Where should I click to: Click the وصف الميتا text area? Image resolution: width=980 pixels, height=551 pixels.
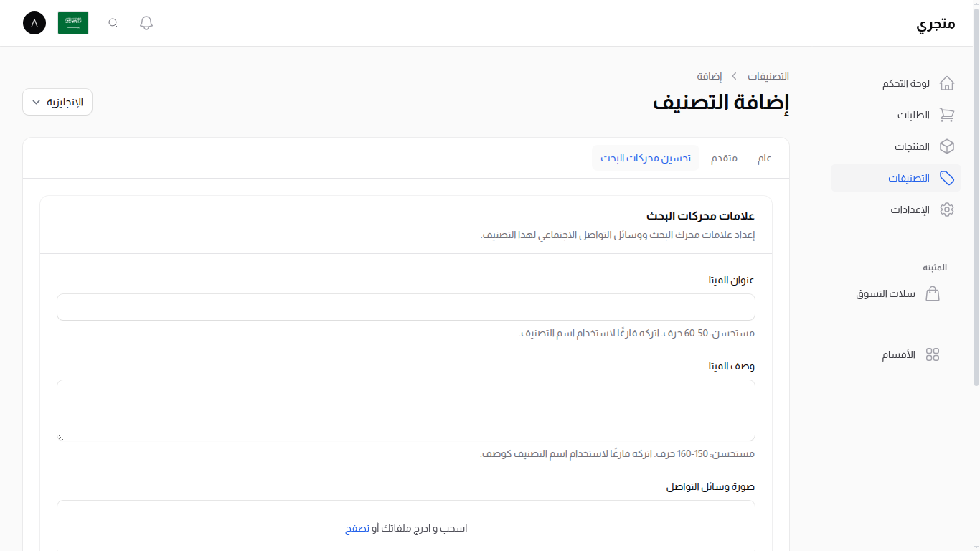pos(405,410)
